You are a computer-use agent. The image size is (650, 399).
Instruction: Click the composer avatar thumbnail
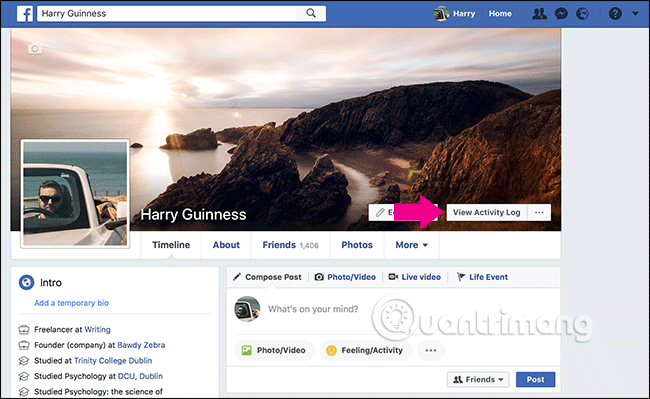247,309
